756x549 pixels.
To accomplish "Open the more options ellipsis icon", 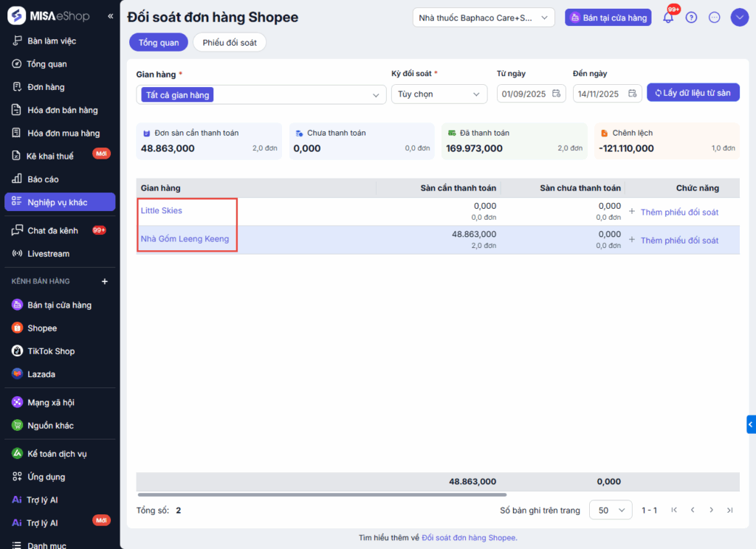I will [715, 18].
